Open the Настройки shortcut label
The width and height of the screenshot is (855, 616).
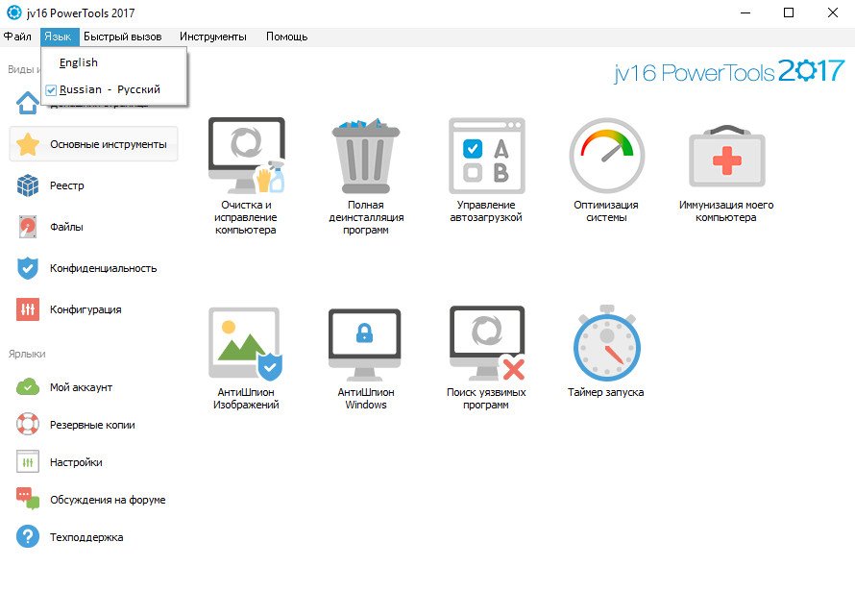click(76, 462)
